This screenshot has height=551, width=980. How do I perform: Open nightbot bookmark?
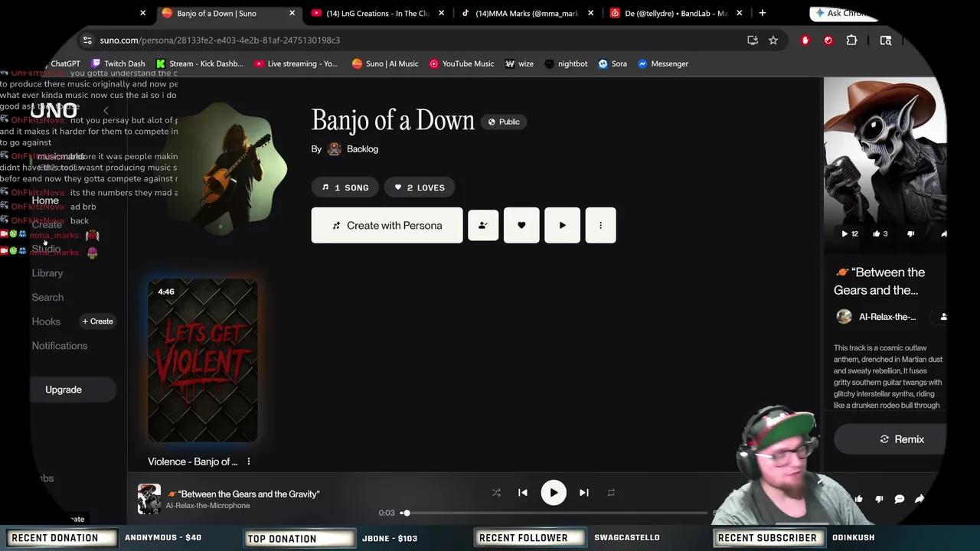coord(566,64)
